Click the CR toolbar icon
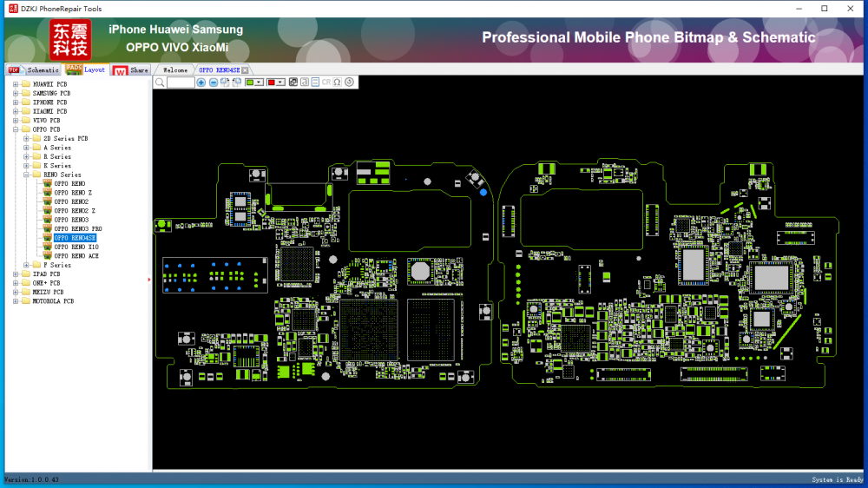Image resolution: width=868 pixels, height=488 pixels. click(x=325, y=82)
